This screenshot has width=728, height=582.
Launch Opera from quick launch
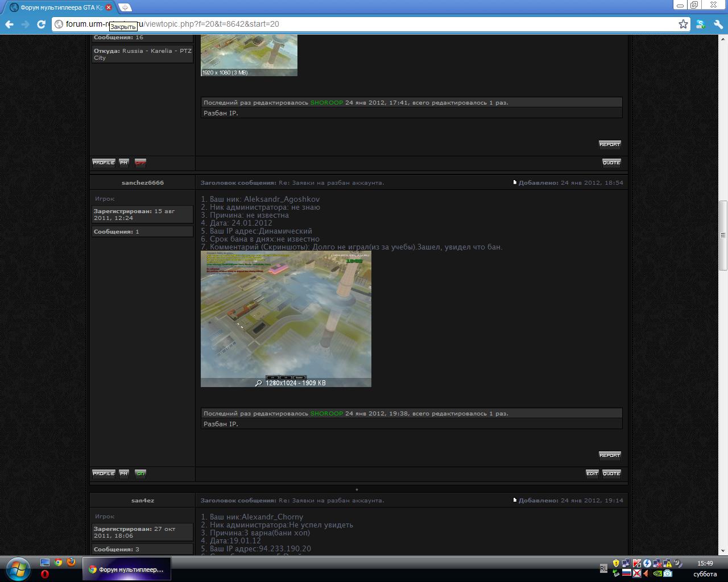(x=45, y=574)
